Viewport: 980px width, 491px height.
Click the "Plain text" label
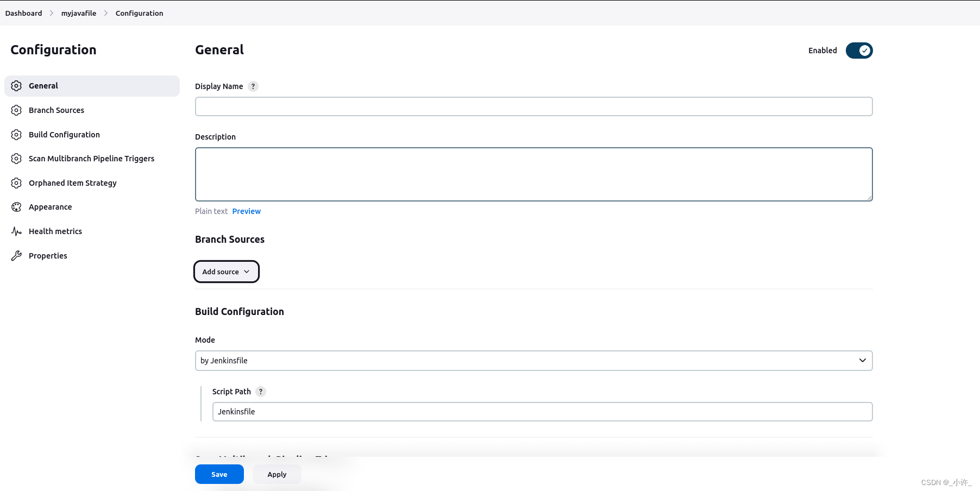(x=211, y=211)
